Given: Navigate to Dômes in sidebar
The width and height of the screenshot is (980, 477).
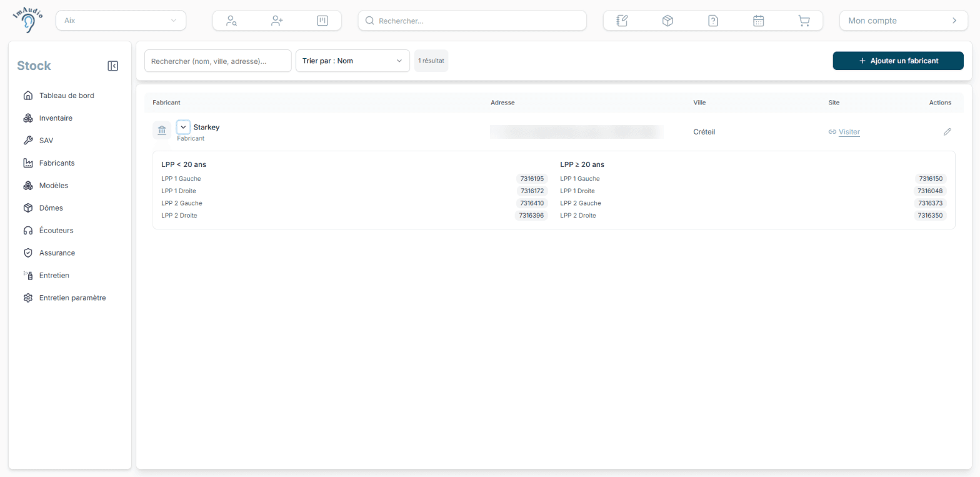Looking at the screenshot, I should coord(51,208).
